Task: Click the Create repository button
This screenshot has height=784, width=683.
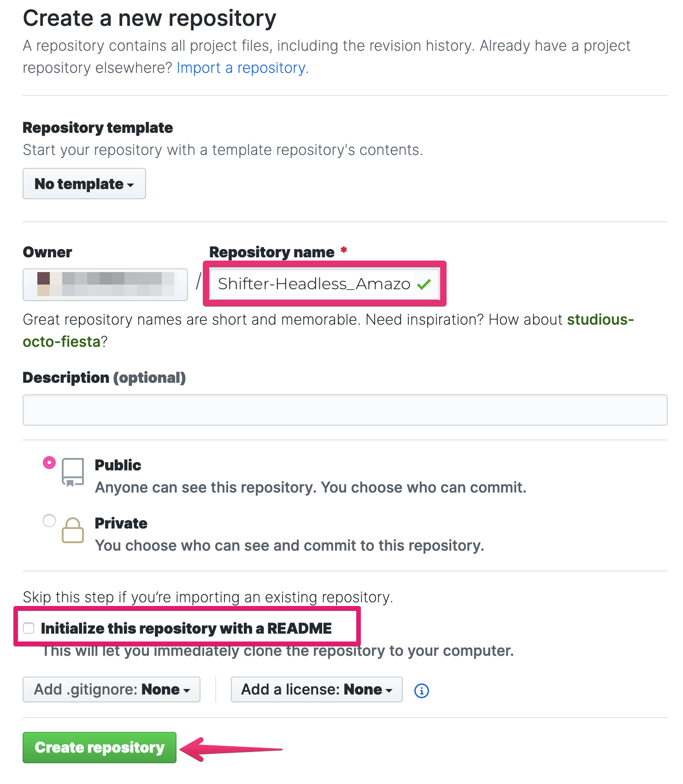Action: point(100,748)
